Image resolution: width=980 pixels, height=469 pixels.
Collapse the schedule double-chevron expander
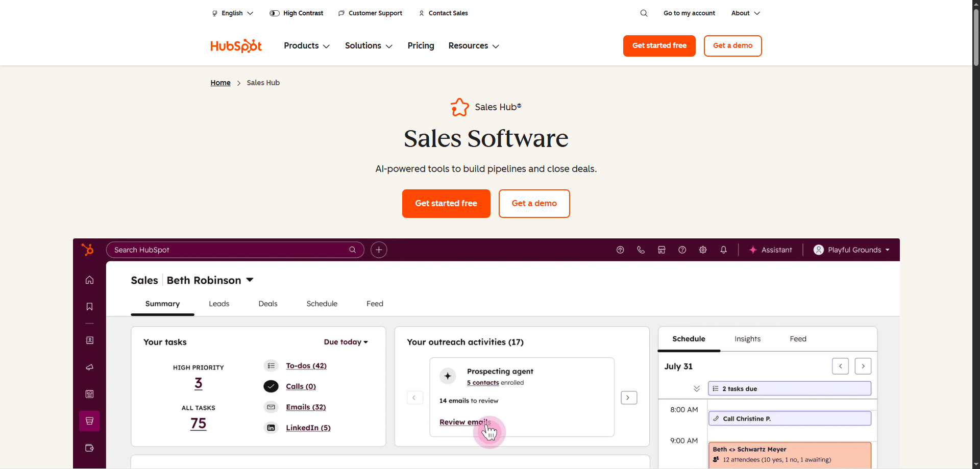click(696, 389)
